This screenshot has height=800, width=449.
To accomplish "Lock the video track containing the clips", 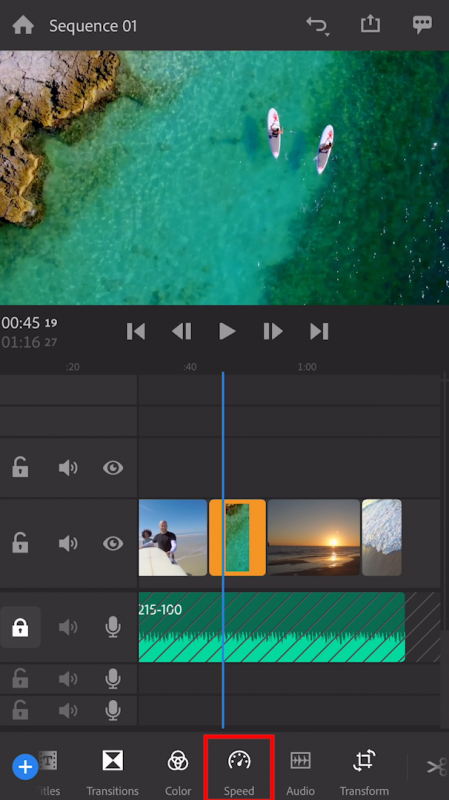I will 20,543.
